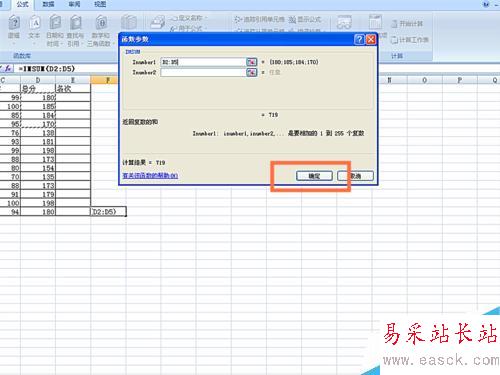This screenshot has width=500, height=375.
Task: Open the calculation options icon
Action: click(375, 23)
